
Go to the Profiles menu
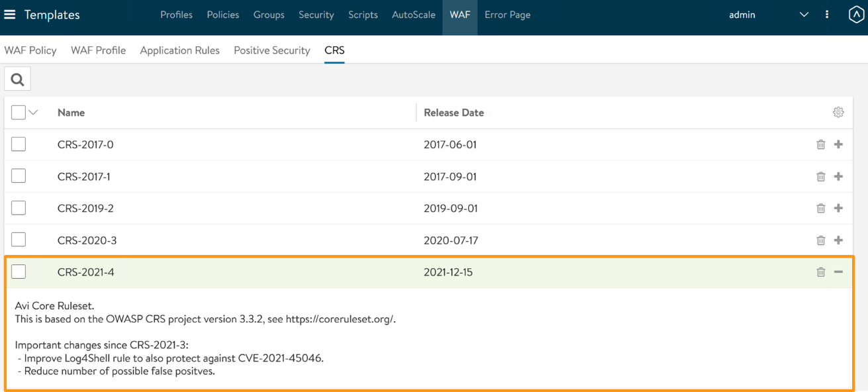[x=176, y=15]
